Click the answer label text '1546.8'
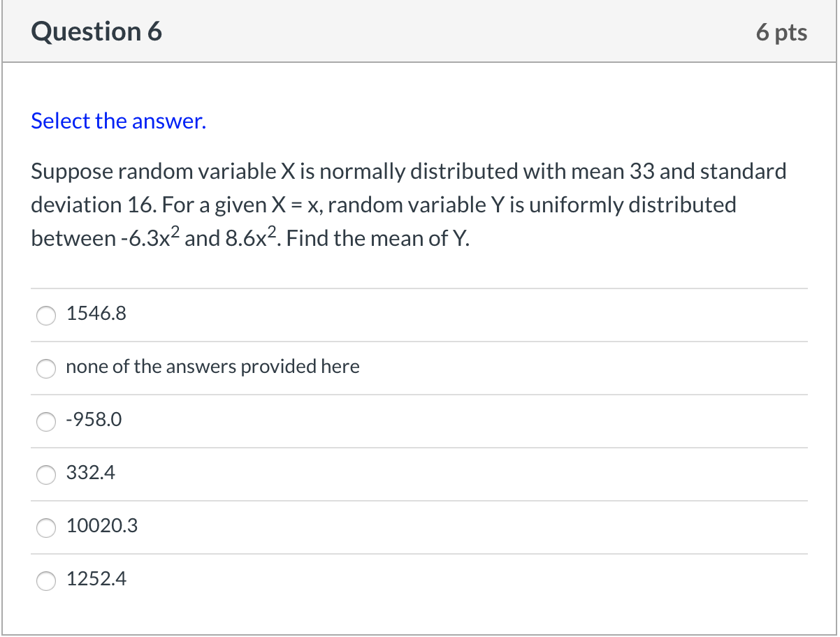This screenshot has width=840, height=637. tap(96, 314)
